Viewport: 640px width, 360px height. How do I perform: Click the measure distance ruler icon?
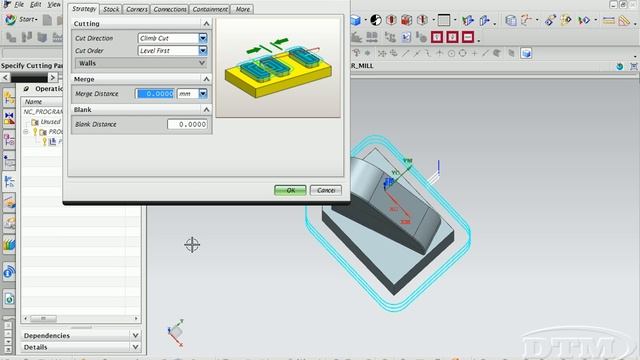(609, 20)
